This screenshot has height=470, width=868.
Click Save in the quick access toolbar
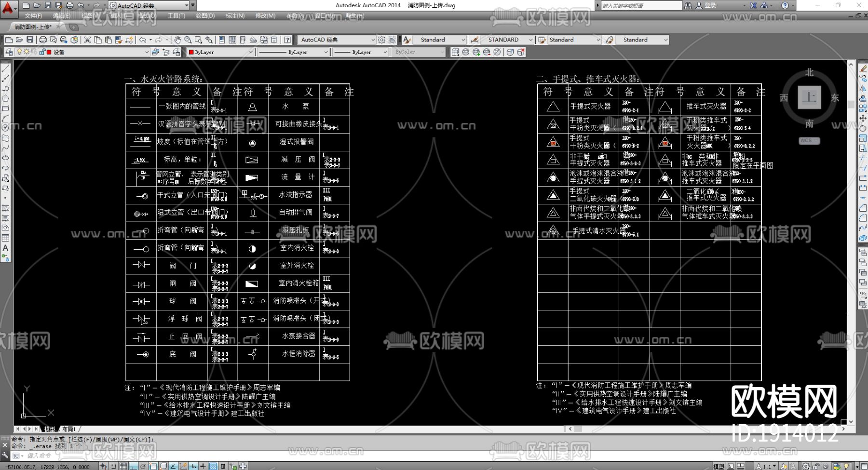point(48,5)
